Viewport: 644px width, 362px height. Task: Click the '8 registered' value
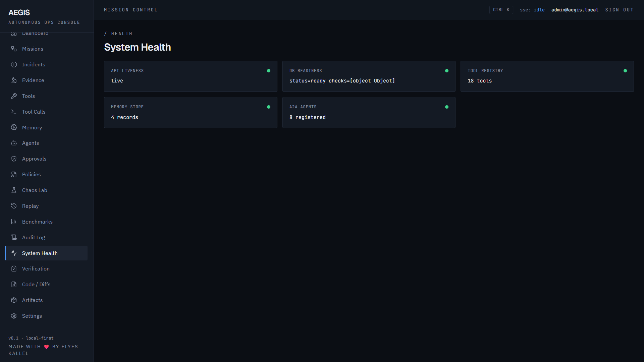click(308, 117)
